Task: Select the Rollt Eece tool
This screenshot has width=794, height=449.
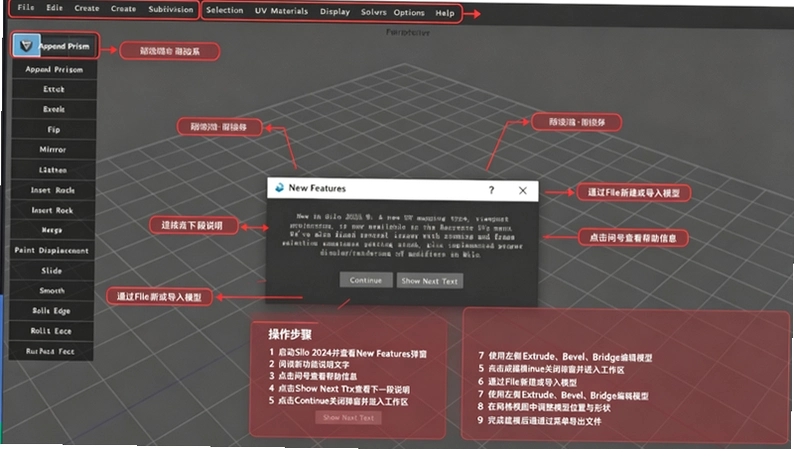Action: pos(51,331)
